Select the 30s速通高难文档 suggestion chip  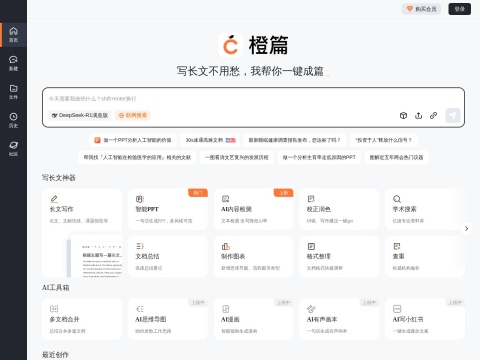(x=210, y=140)
